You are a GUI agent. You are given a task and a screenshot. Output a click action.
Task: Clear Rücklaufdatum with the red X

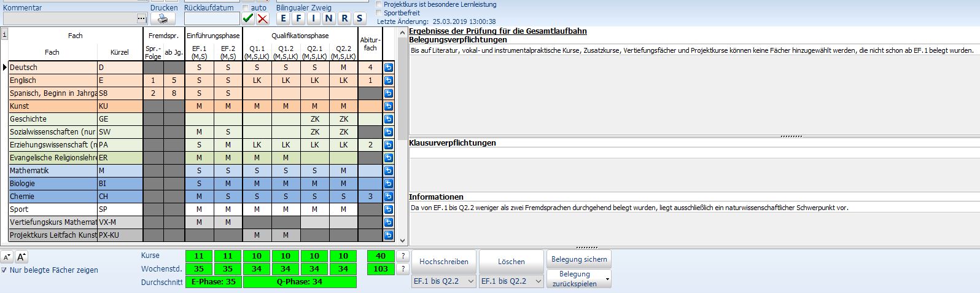click(x=263, y=18)
